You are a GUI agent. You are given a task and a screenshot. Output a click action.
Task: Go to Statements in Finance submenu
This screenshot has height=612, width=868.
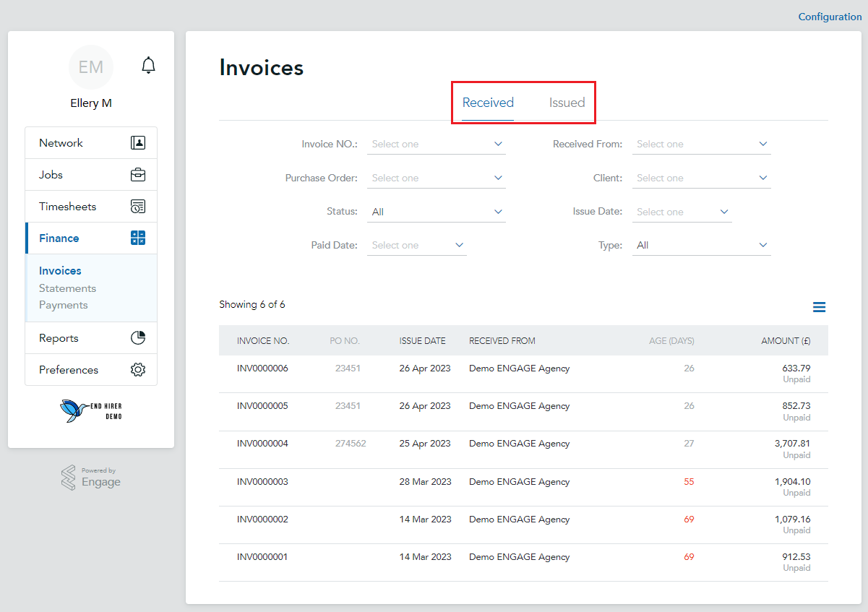[67, 288]
